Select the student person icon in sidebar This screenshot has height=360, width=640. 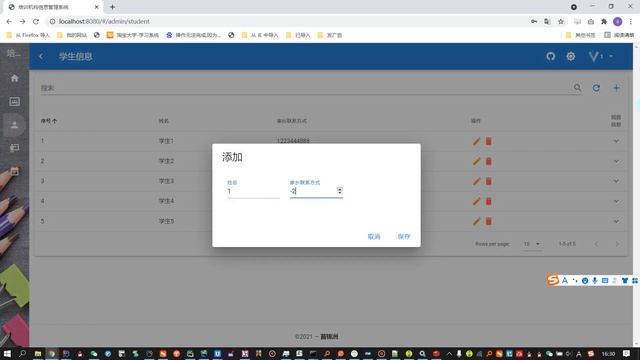[15, 125]
